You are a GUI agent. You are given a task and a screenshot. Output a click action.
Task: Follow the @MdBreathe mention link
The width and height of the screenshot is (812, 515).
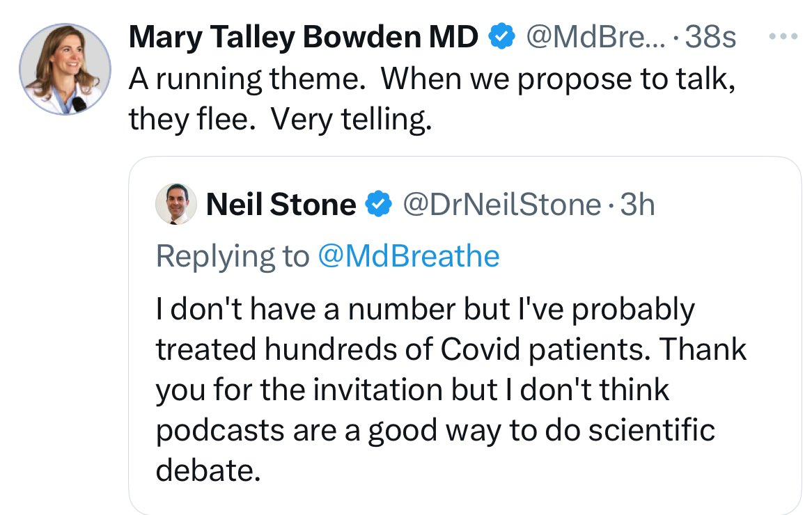(409, 255)
